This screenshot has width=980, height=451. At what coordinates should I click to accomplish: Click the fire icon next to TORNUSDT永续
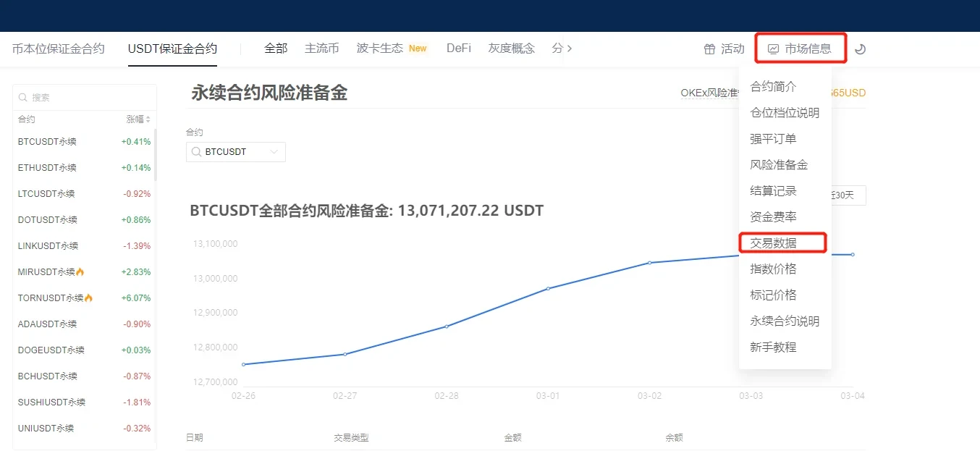tap(88, 298)
